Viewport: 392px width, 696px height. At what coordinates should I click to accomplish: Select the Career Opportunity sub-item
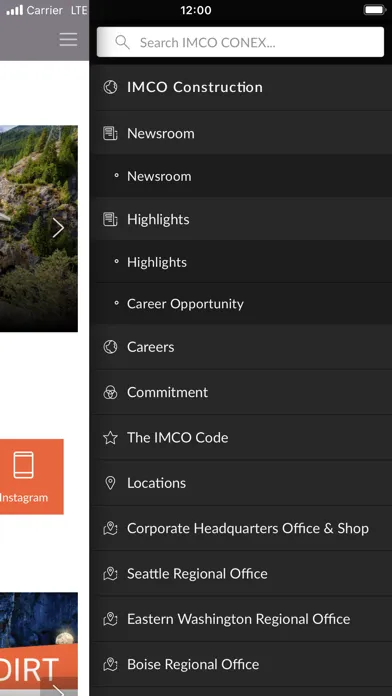(x=241, y=304)
